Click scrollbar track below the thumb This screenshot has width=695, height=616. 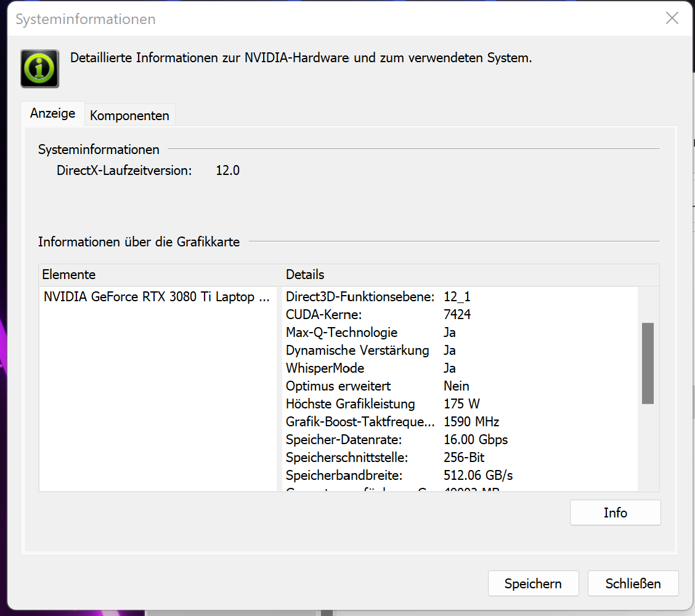(x=648, y=447)
